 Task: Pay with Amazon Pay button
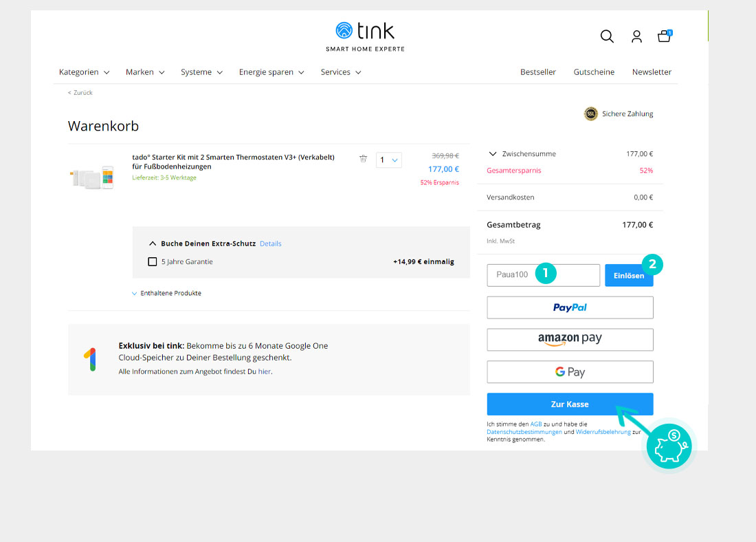tap(570, 339)
